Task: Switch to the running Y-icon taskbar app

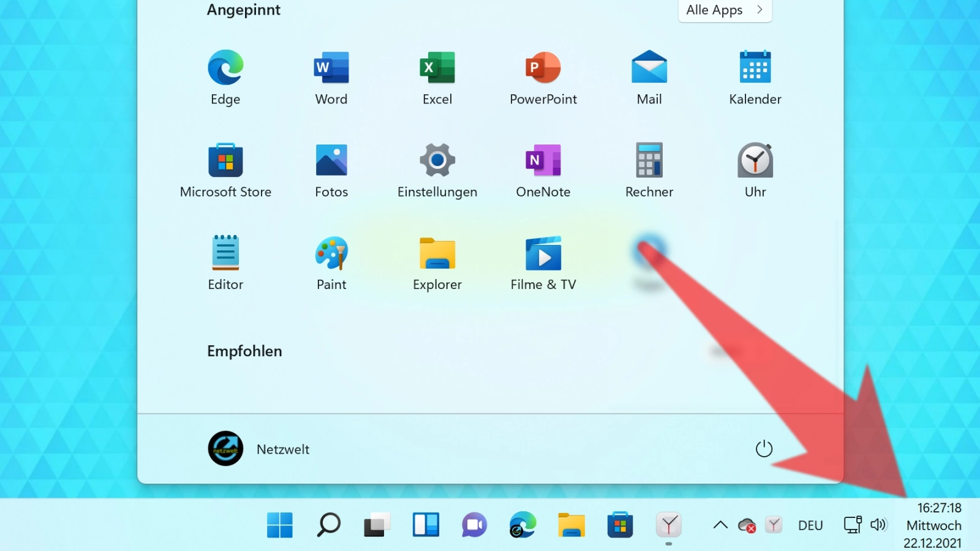Action: (669, 525)
